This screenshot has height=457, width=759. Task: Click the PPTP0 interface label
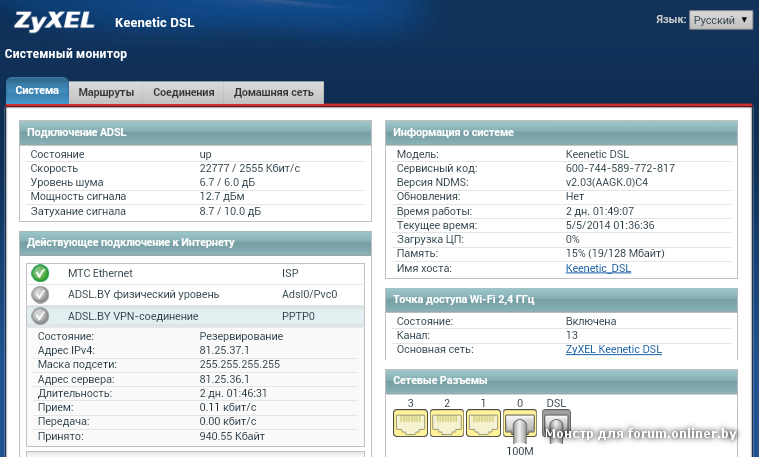[298, 317]
